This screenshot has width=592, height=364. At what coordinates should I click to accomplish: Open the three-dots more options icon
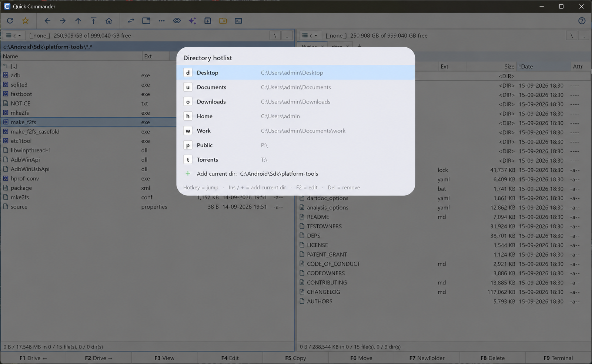click(x=162, y=21)
